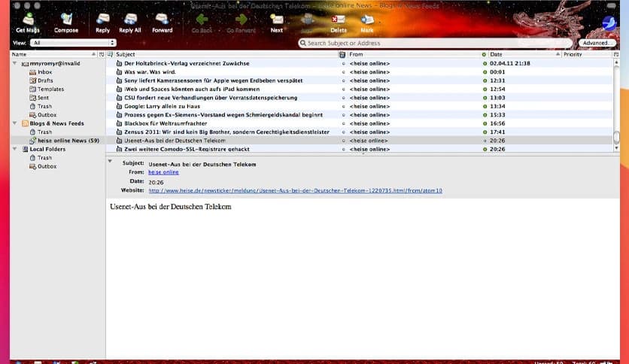Click the green read-status column header
Viewport: 629px width, 364px height.
tap(484, 54)
